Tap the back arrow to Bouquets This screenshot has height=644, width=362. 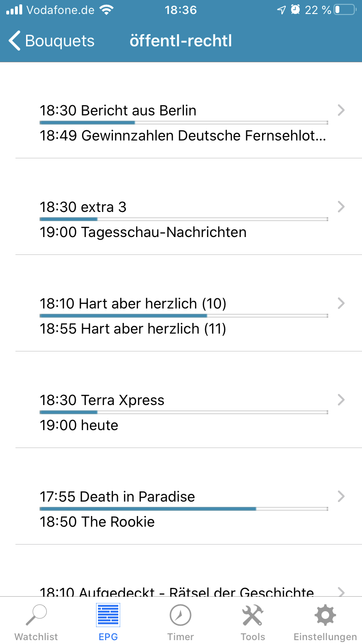[x=15, y=41]
